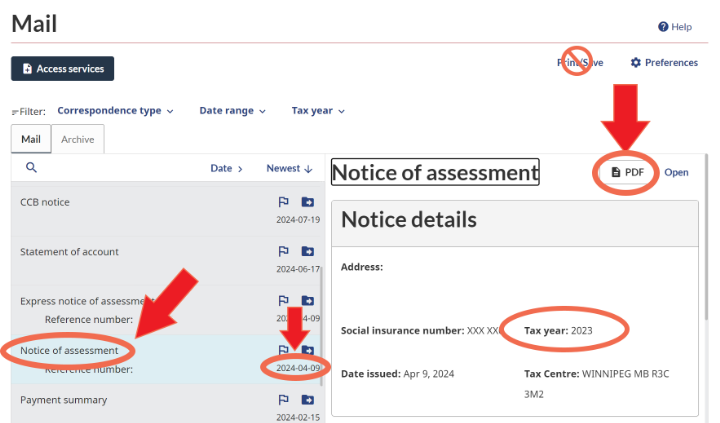Move CCB notice to archive folder icon
Screen dimensions: 720x423
307,202
